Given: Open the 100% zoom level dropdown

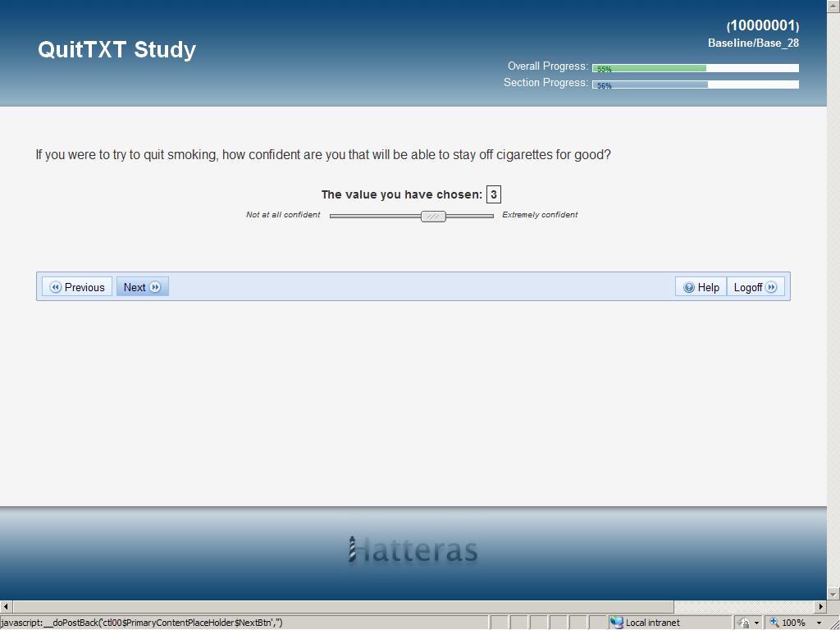Looking at the screenshot, I should click(x=819, y=623).
